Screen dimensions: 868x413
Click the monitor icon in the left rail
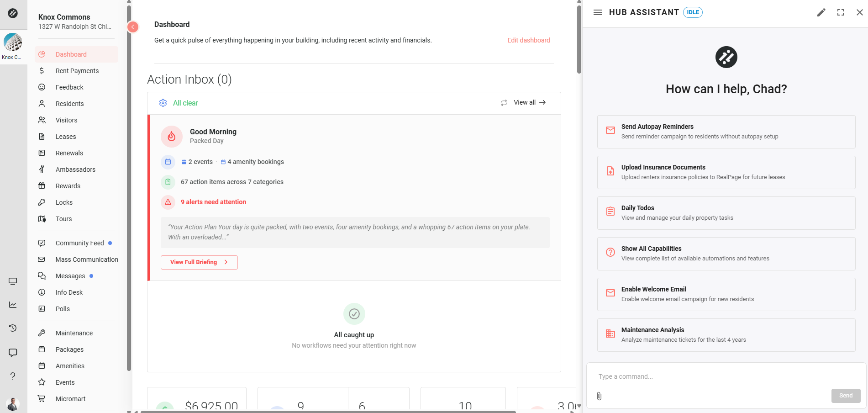(13, 281)
